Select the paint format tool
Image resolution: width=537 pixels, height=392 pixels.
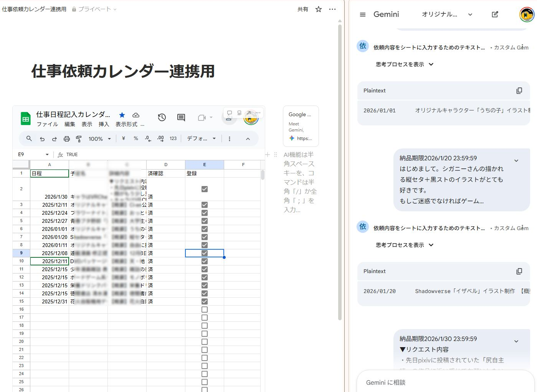point(79,139)
